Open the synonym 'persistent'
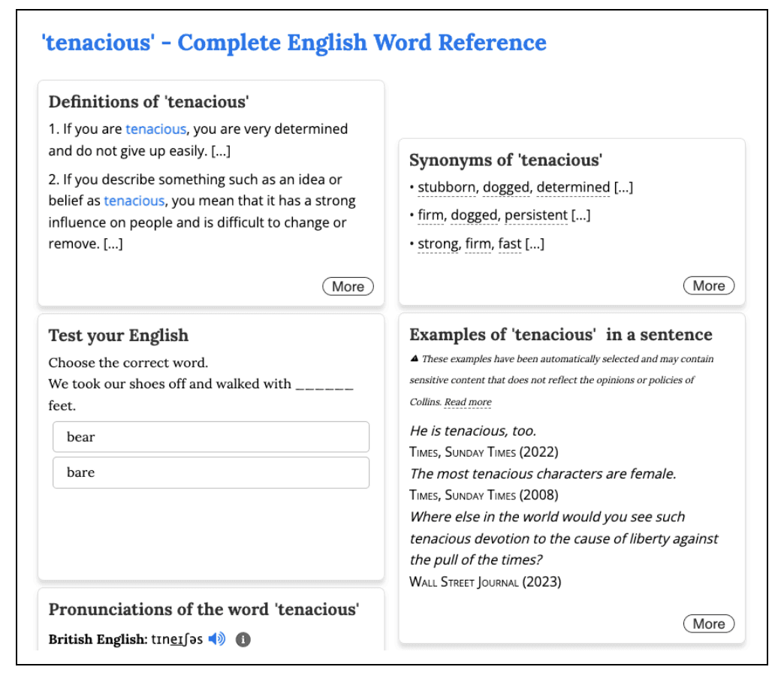Screen dimensions: 784x679 535,216
